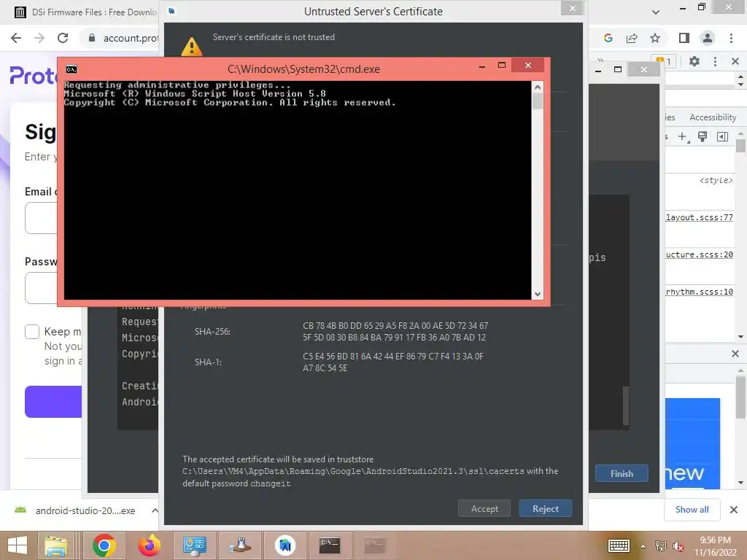View site lock info in Chrome address bar
The height and width of the screenshot is (560, 747).
tap(92, 38)
